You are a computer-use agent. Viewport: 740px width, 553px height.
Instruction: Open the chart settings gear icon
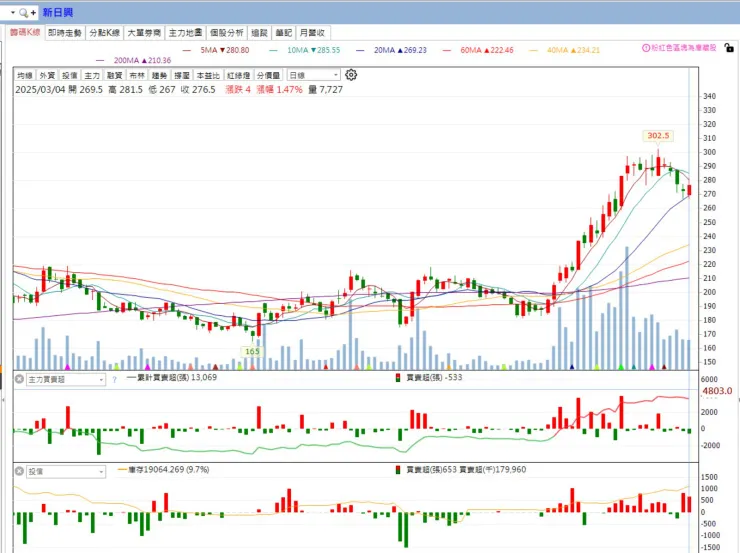(351, 75)
